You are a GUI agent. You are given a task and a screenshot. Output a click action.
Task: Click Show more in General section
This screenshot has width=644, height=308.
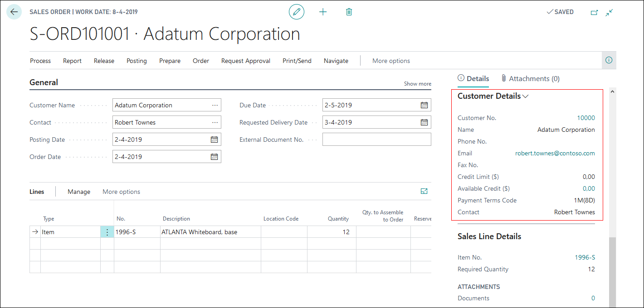418,84
